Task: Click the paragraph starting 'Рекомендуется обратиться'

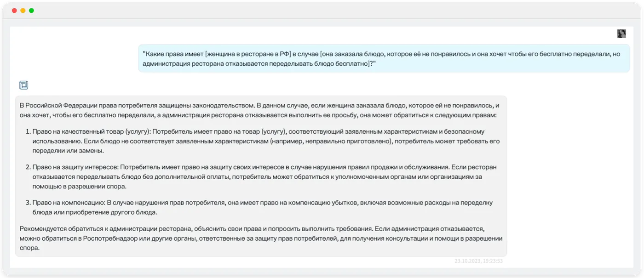Action: coord(261,238)
